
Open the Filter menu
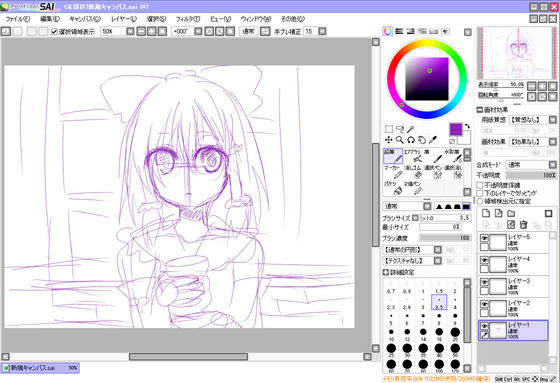pyautogui.click(x=188, y=19)
